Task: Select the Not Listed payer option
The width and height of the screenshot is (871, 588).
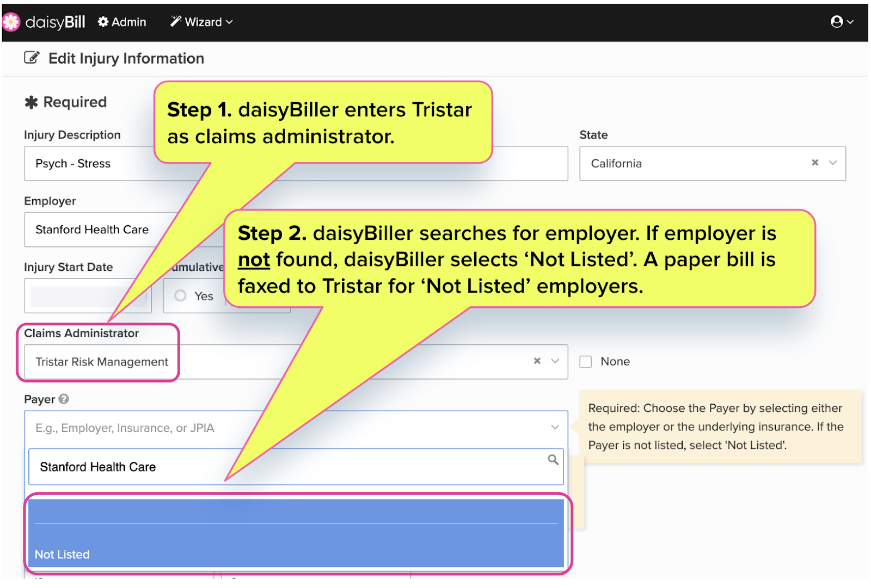Action: pos(62,554)
